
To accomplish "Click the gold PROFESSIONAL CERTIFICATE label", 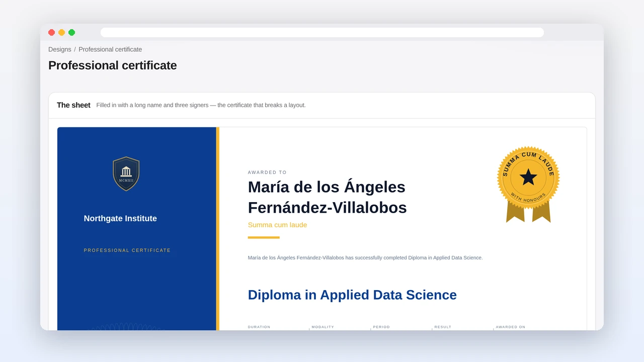I will coord(127,250).
